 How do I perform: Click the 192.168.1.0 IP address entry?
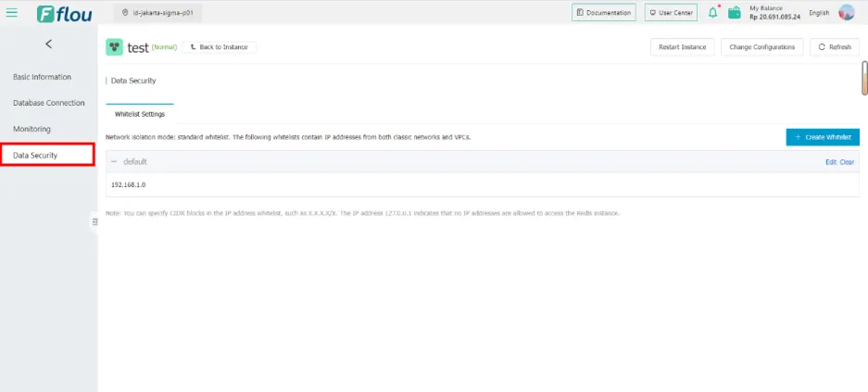pyautogui.click(x=129, y=185)
